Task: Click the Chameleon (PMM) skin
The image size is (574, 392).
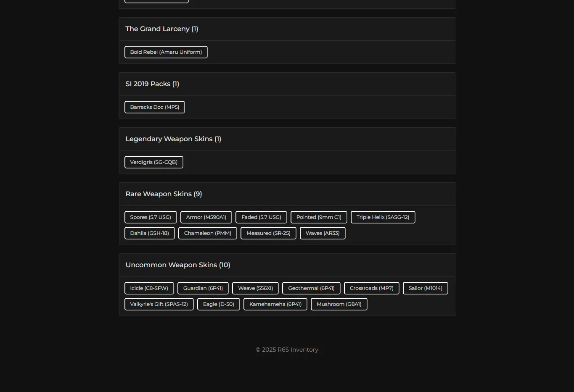Action: [x=208, y=233]
